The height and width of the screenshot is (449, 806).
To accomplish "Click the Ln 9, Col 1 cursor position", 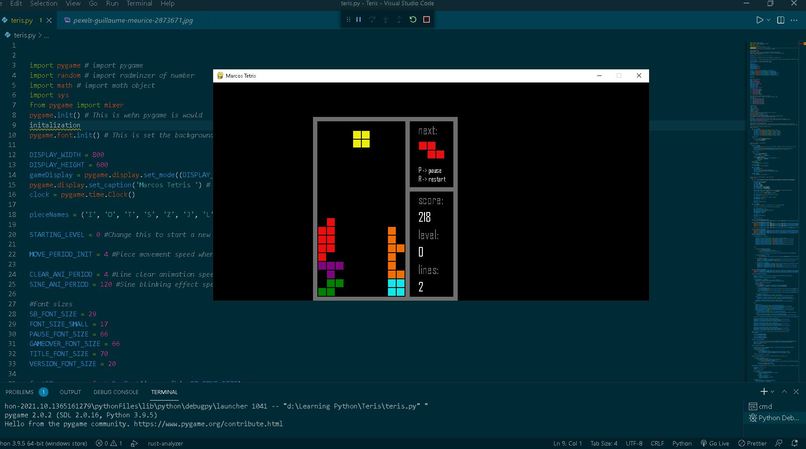I will click(x=567, y=443).
